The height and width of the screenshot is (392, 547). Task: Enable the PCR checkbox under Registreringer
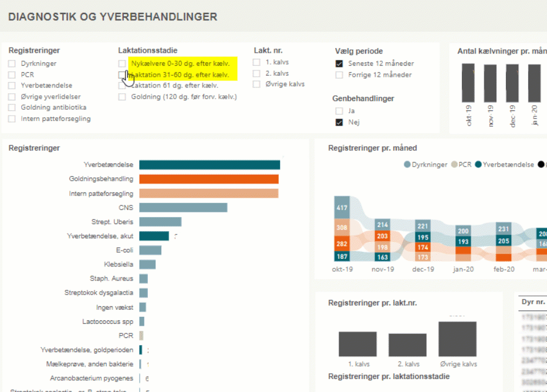(x=12, y=75)
